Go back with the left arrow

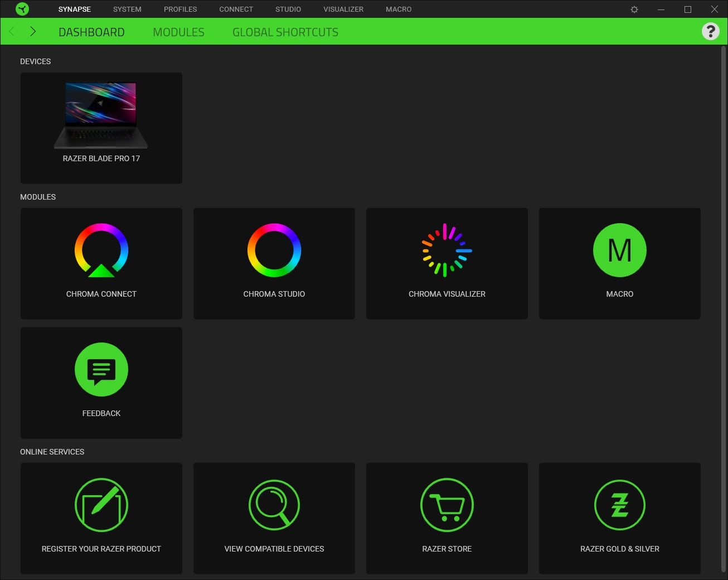pyautogui.click(x=12, y=31)
